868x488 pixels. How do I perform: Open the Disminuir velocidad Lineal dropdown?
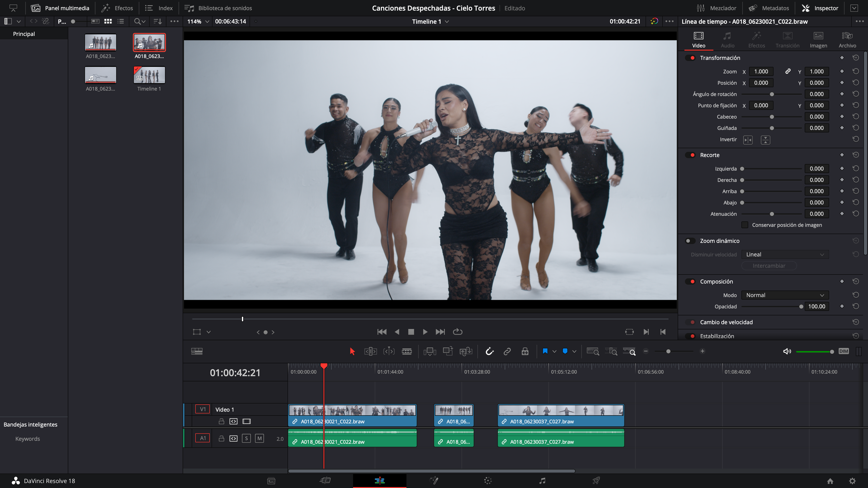click(785, 255)
